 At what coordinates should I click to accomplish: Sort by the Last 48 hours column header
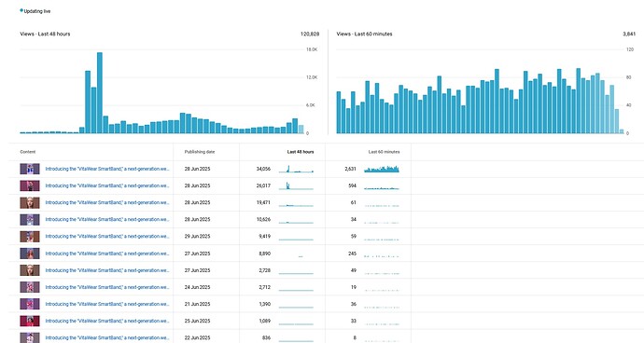301,152
